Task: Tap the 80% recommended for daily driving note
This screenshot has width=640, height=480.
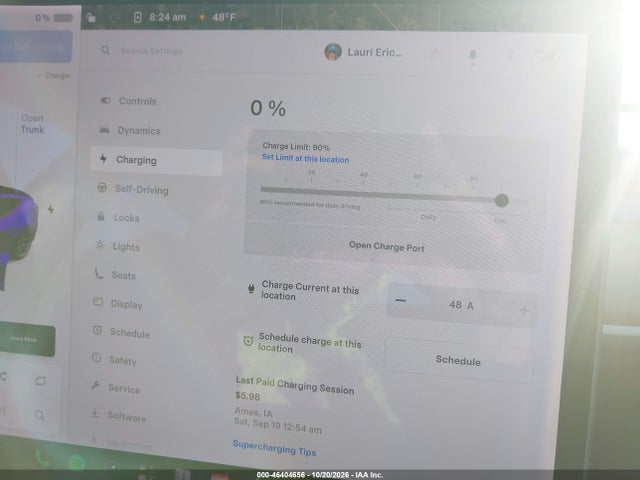Action: [310, 204]
